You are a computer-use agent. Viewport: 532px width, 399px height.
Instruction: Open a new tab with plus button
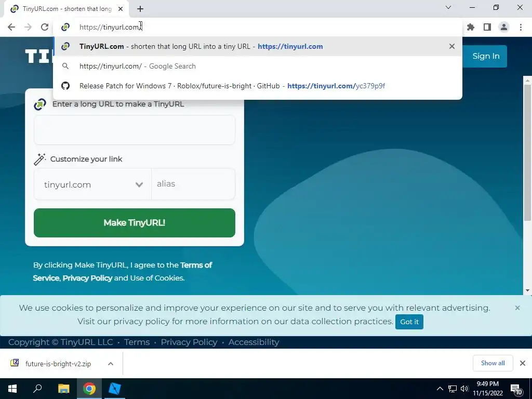[x=140, y=9]
